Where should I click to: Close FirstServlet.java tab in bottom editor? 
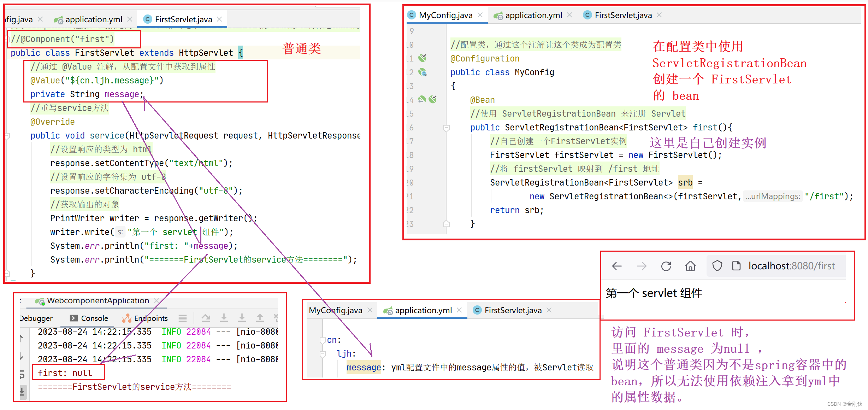pyautogui.click(x=549, y=310)
